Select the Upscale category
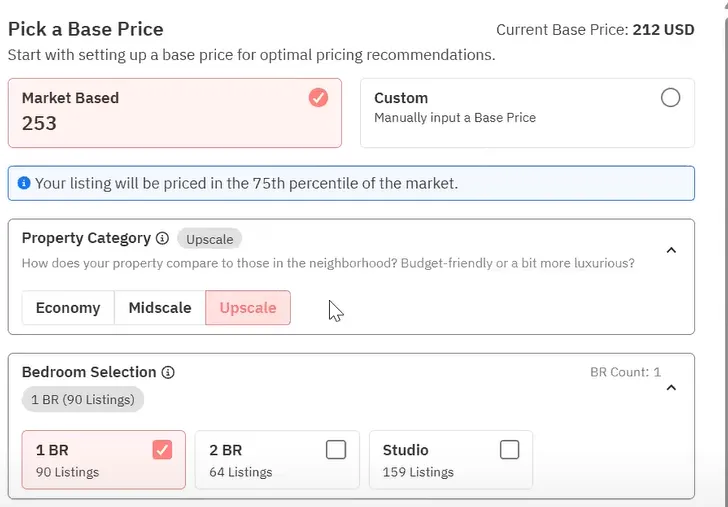This screenshot has height=507, width=728. [x=248, y=308]
